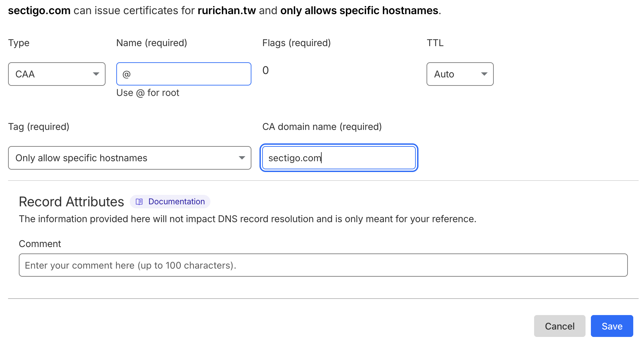Open the Documentation link
Viewport: 644px width, 344px height.
click(176, 202)
